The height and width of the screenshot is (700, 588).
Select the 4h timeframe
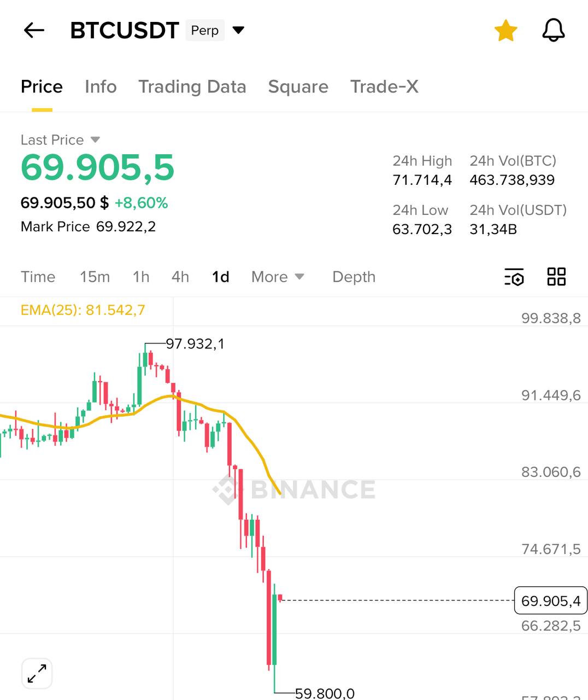[x=180, y=277]
